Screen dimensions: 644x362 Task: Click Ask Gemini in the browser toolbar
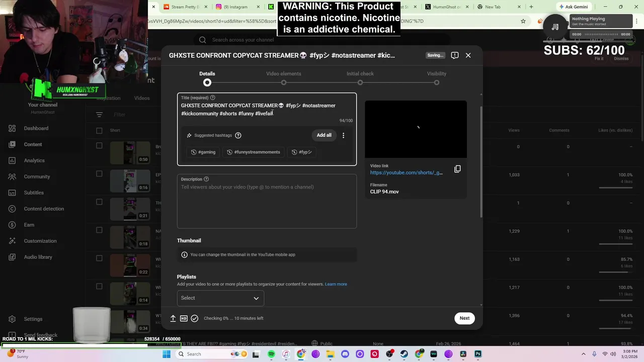pos(574,7)
